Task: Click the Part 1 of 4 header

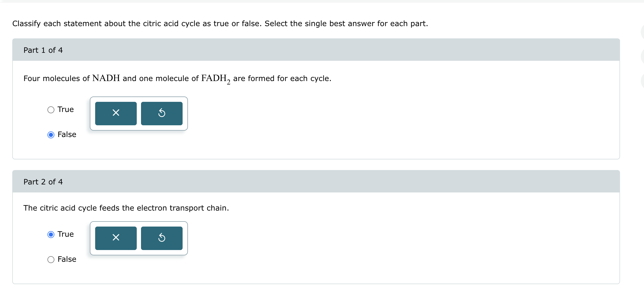Action: [x=43, y=50]
